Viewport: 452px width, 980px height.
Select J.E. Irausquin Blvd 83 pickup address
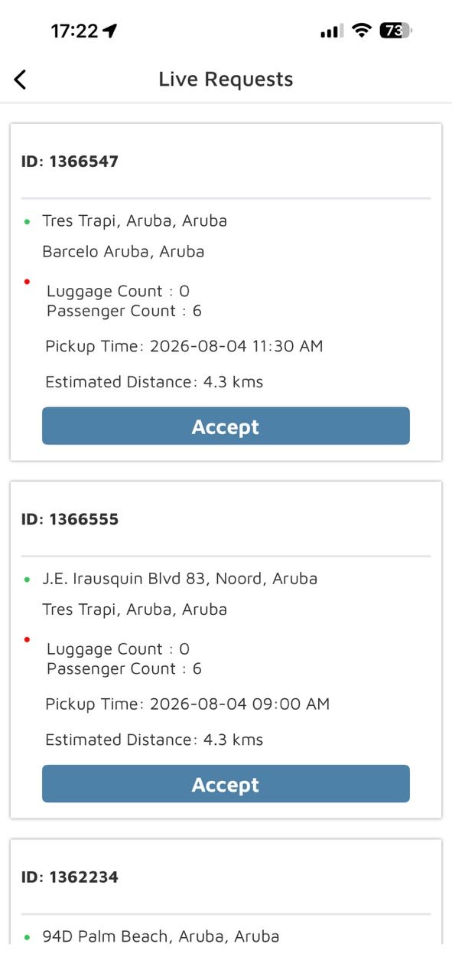click(180, 579)
